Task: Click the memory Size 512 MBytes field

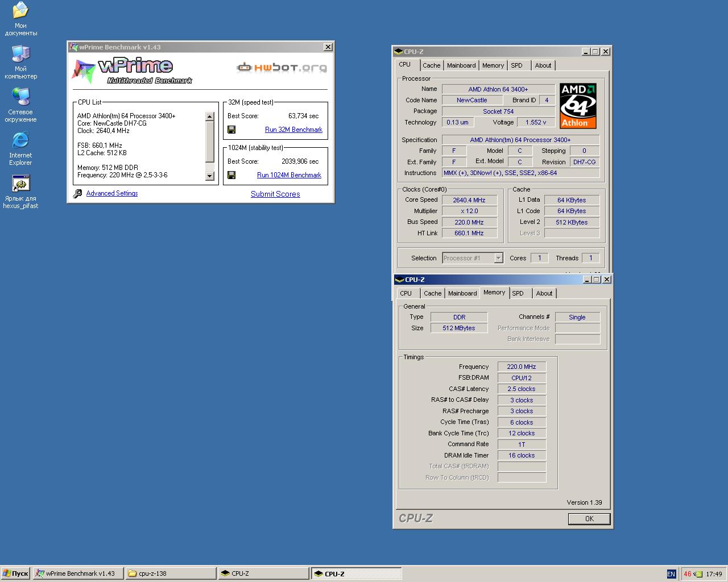Action: click(x=459, y=328)
